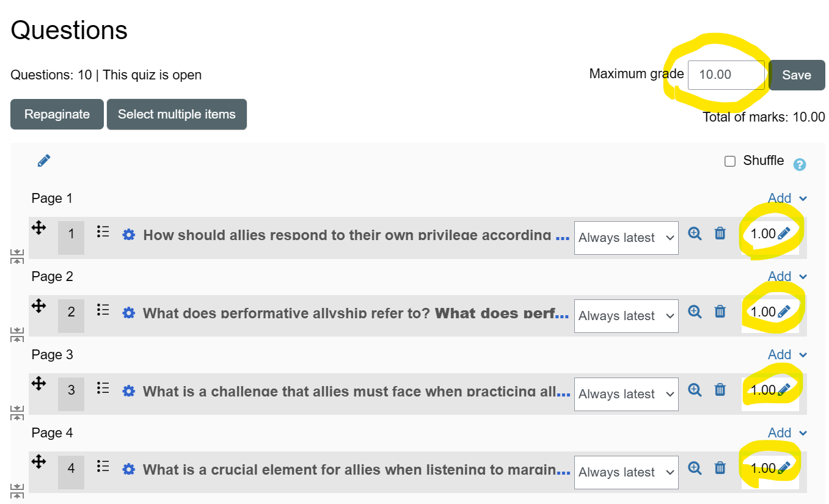Screen dimensions: 829x504
Task: Click the move handle for question 1
Action: [38, 228]
